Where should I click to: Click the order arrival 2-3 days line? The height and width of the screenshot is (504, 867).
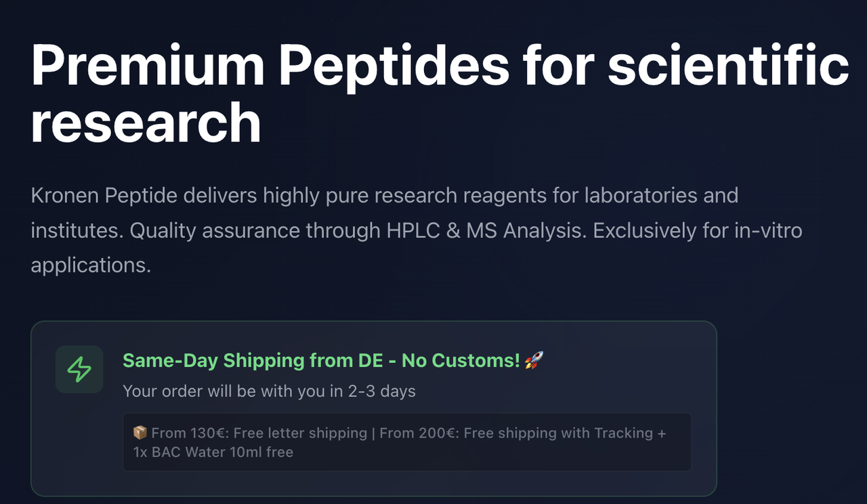tap(269, 391)
